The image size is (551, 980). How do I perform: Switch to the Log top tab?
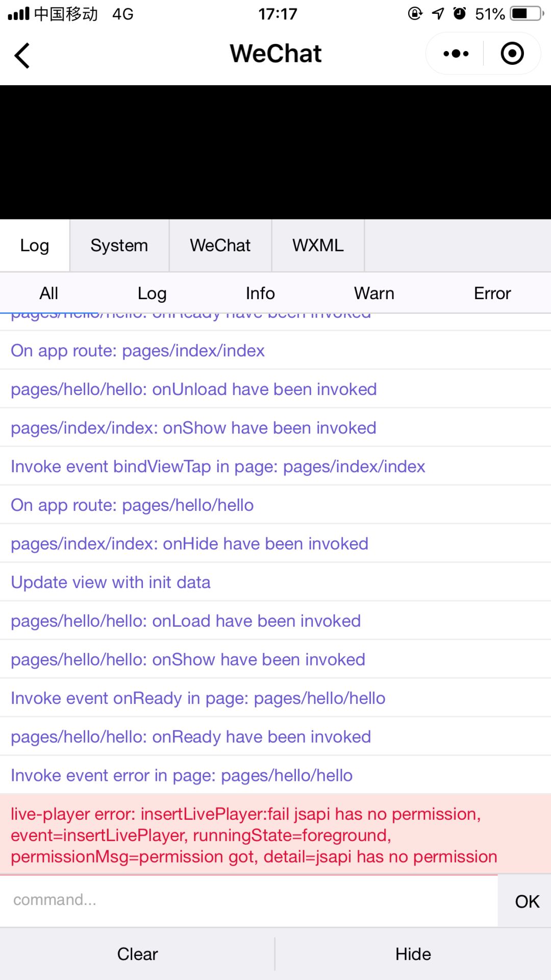(x=35, y=246)
